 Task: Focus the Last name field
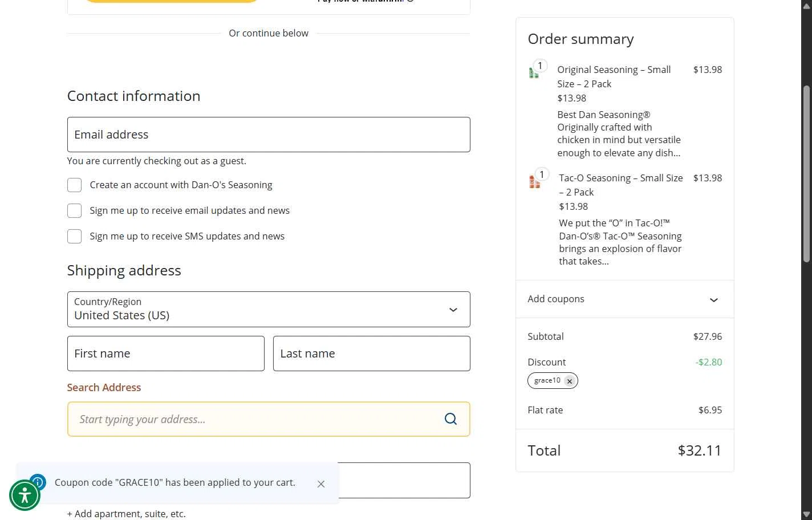click(x=372, y=354)
